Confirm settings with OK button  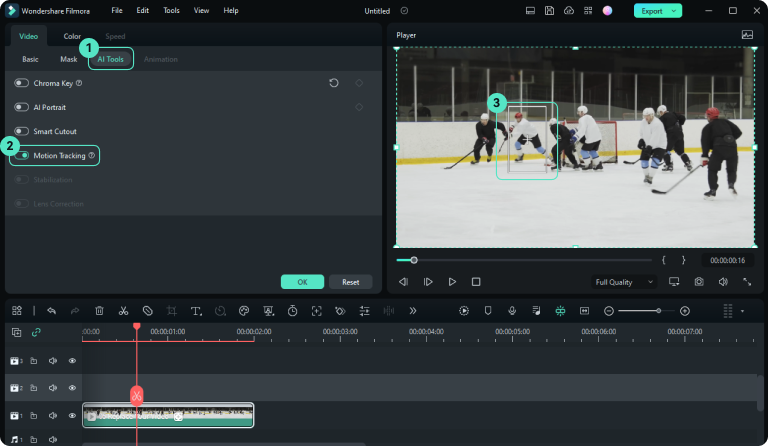(302, 282)
